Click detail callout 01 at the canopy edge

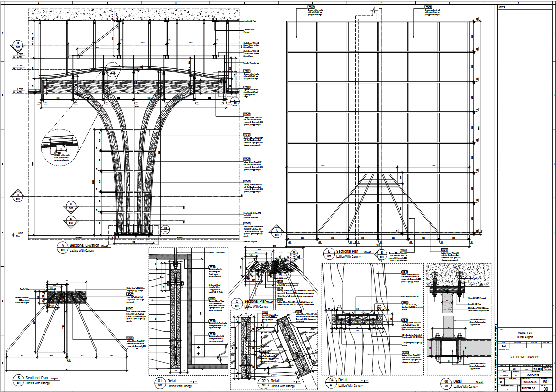(x=235, y=101)
